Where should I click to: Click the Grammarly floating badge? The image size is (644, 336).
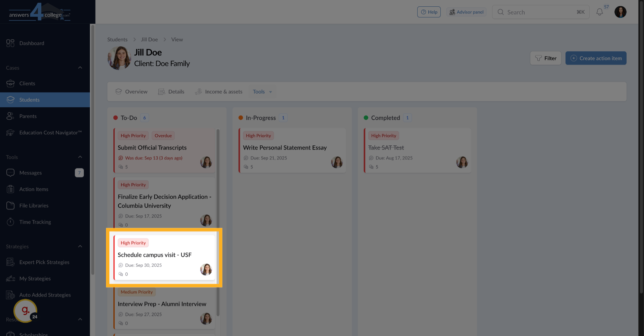pos(25,311)
